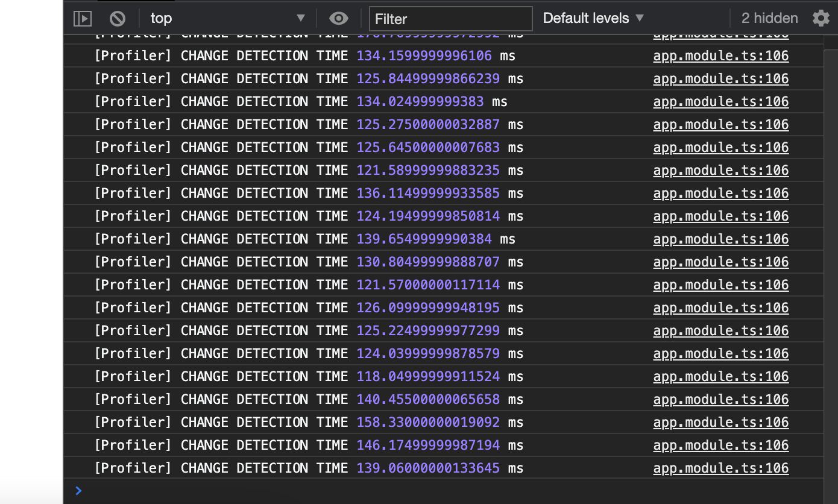This screenshot has width=838, height=504.
Task: Focus the Filter input field
Action: [x=451, y=19]
